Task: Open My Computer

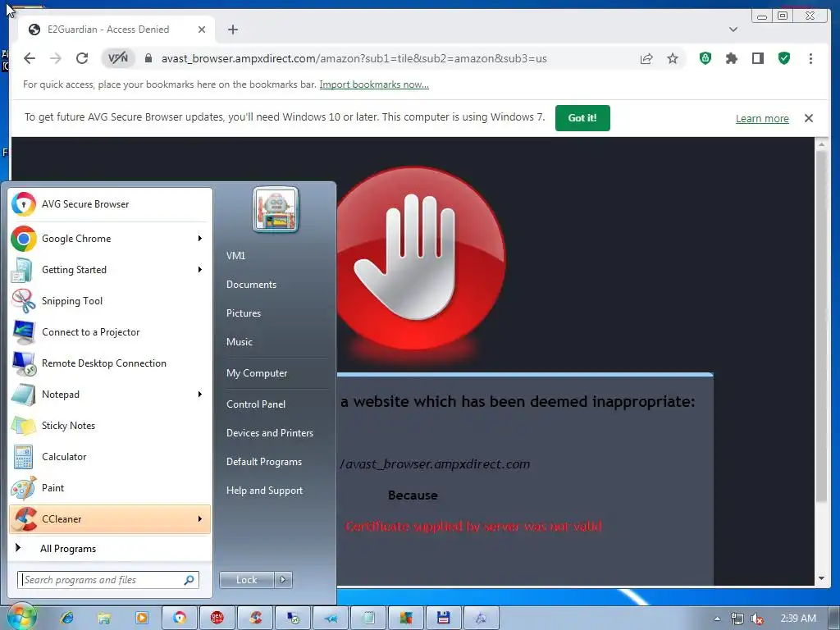Action: (x=257, y=373)
